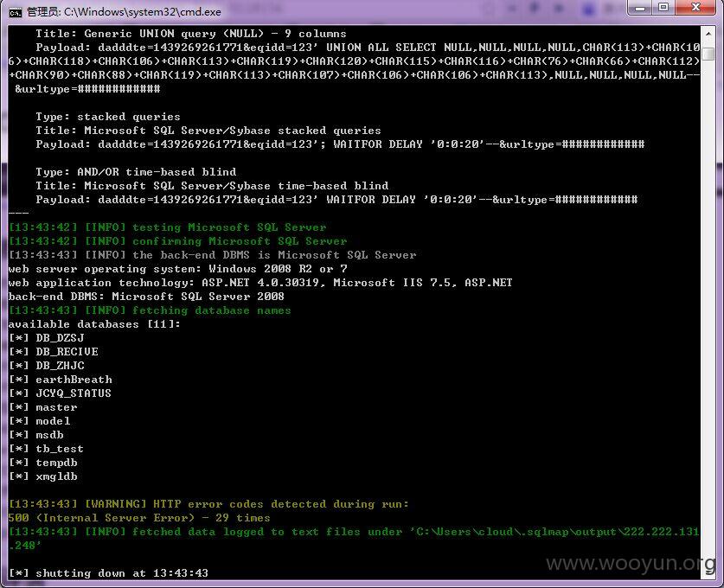Click 'confirming Microsoft SQL Server' info line
Viewport: 724px width, 588px height.
pyautogui.click(x=178, y=241)
